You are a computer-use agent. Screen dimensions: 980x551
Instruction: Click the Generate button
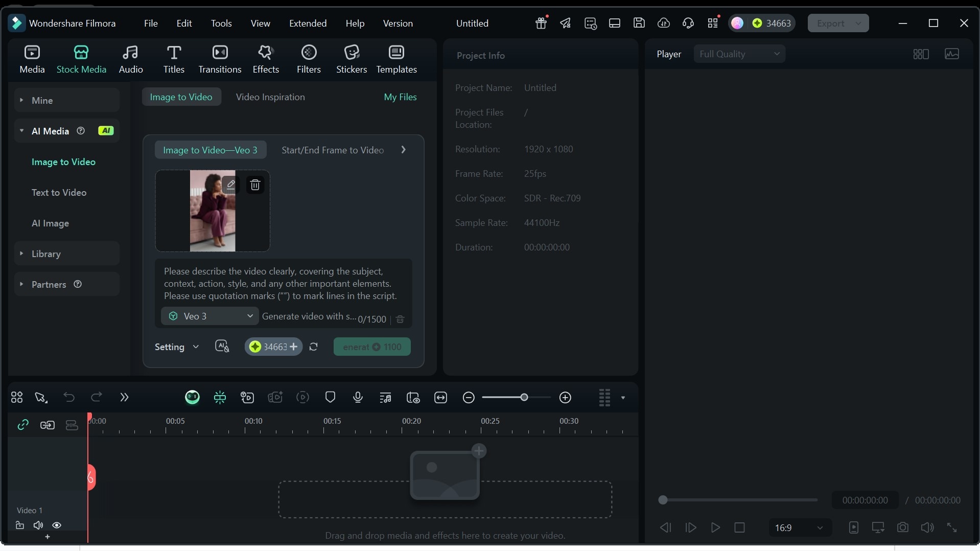(371, 347)
